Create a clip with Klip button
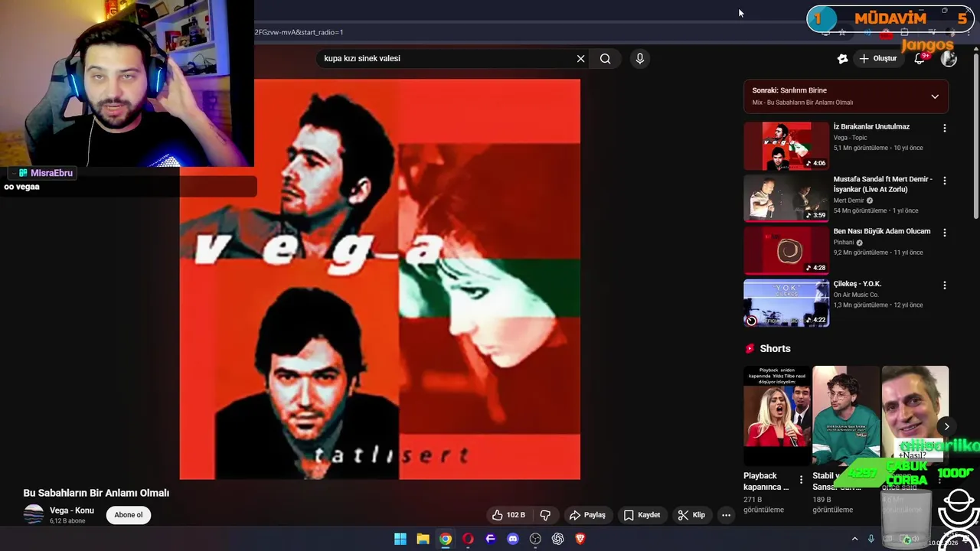980x551 pixels. 691,515
